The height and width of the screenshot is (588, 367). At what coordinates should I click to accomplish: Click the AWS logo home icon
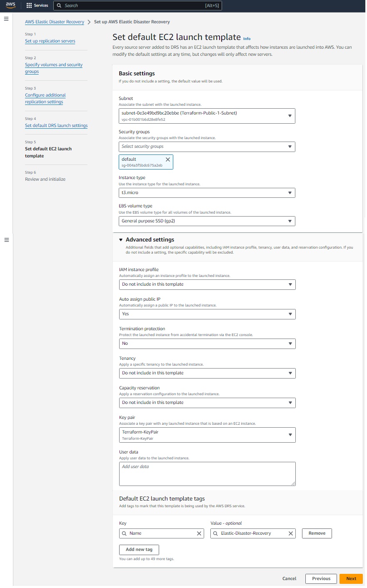(10, 5)
